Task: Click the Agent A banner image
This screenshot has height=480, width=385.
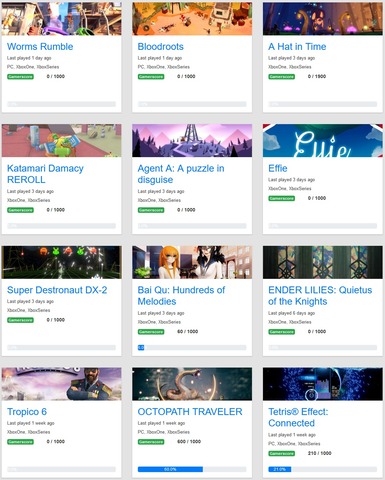Action: pyautogui.click(x=192, y=140)
